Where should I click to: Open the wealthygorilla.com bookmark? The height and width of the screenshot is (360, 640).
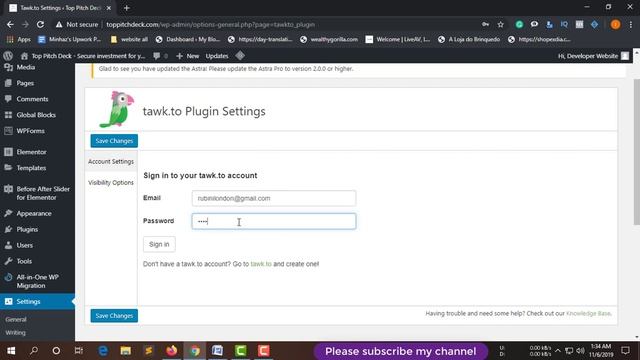click(x=329, y=40)
